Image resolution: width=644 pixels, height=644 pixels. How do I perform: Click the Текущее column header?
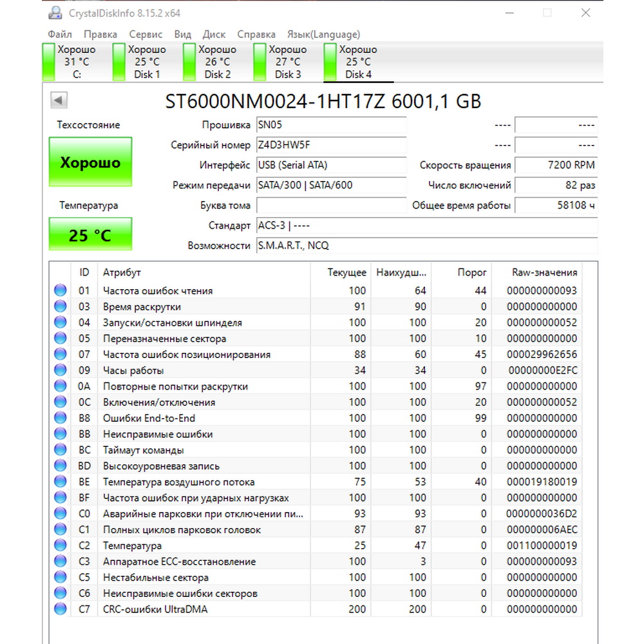[x=341, y=272]
